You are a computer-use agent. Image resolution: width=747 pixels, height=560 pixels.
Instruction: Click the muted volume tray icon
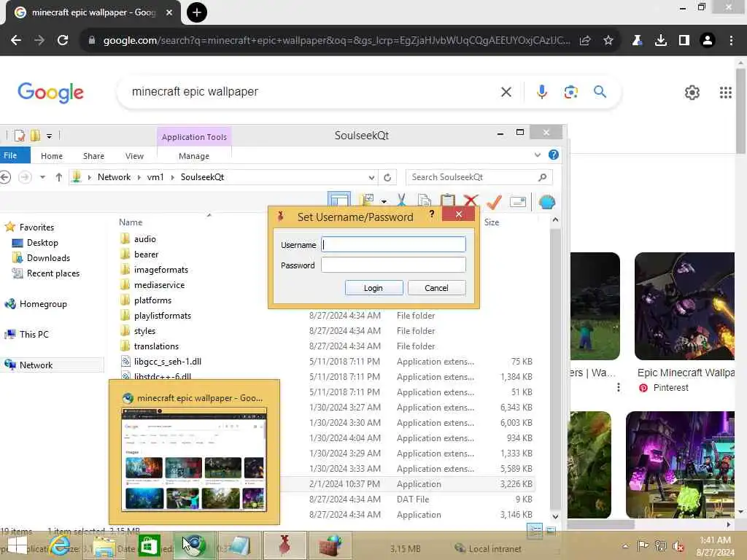(678, 545)
